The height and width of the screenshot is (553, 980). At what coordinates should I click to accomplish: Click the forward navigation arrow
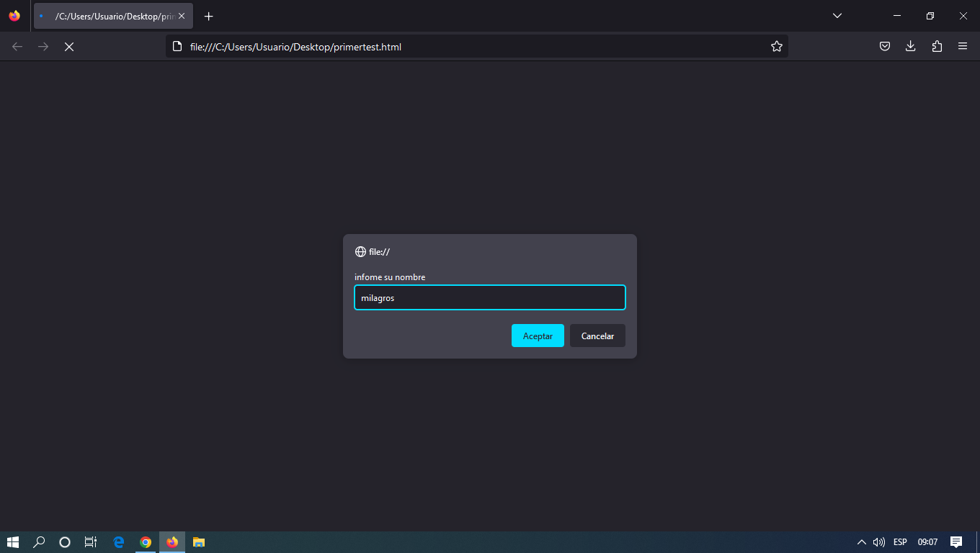click(x=43, y=46)
